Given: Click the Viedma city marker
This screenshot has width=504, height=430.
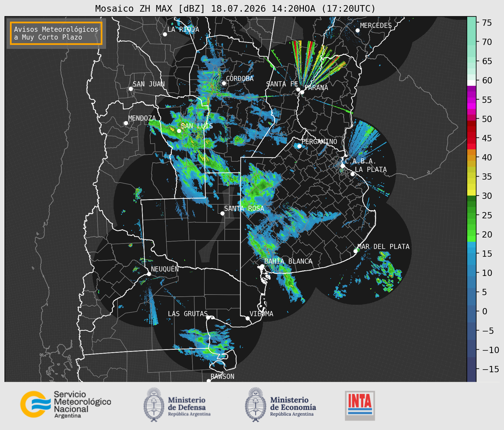Looking at the screenshot, I should click(x=247, y=318).
